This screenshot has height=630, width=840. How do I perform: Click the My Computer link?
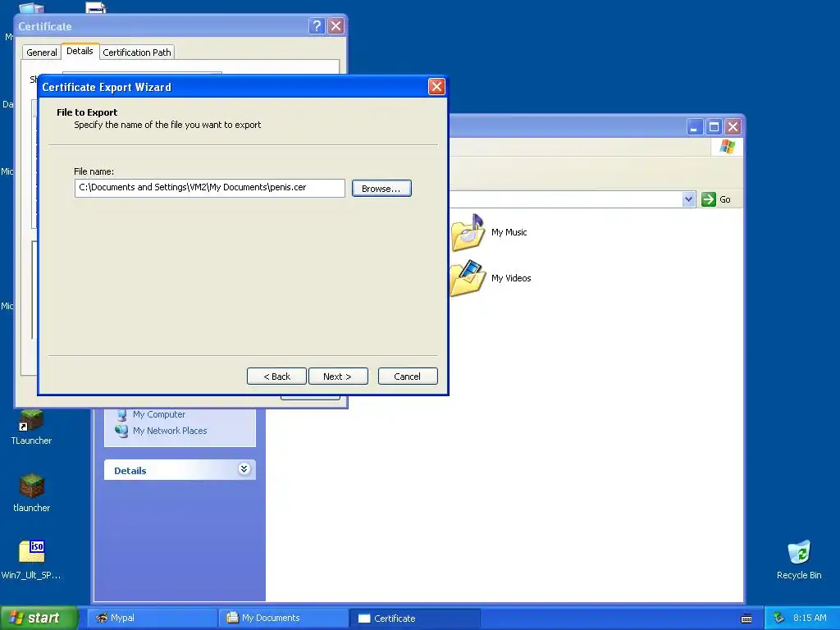pyautogui.click(x=159, y=414)
